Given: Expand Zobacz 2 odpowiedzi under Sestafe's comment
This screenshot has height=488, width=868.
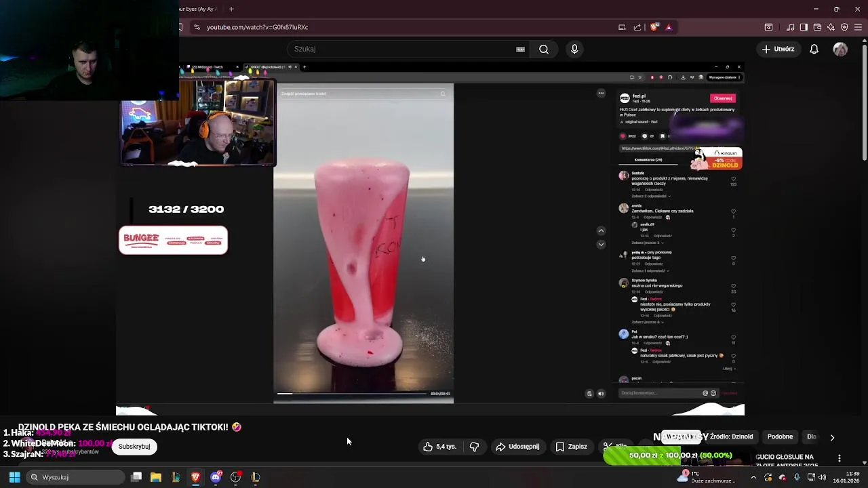Looking at the screenshot, I should (x=651, y=197).
